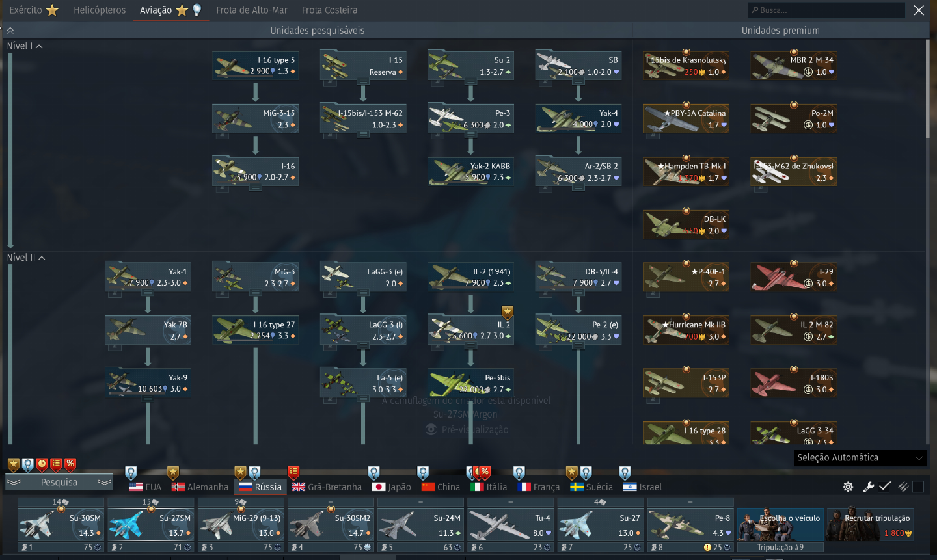This screenshot has height=560, width=937.
Task: Select the Hurricane Mk IIB premium plane
Action: pyautogui.click(x=686, y=330)
